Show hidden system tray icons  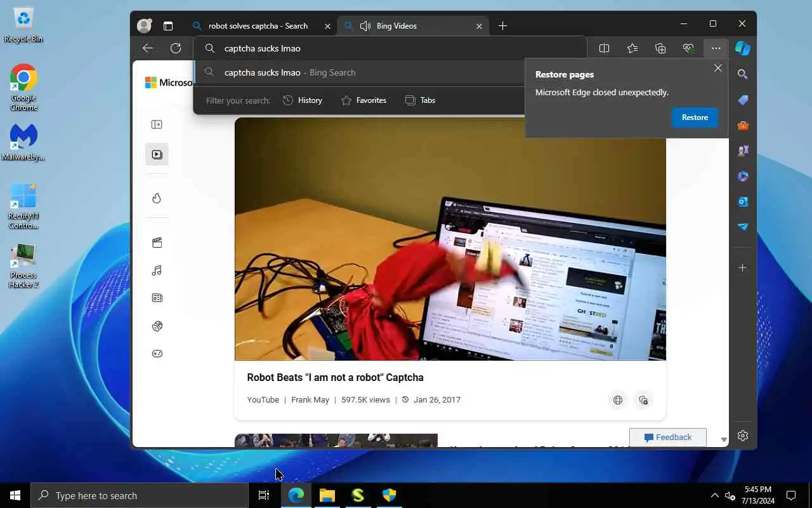click(715, 495)
